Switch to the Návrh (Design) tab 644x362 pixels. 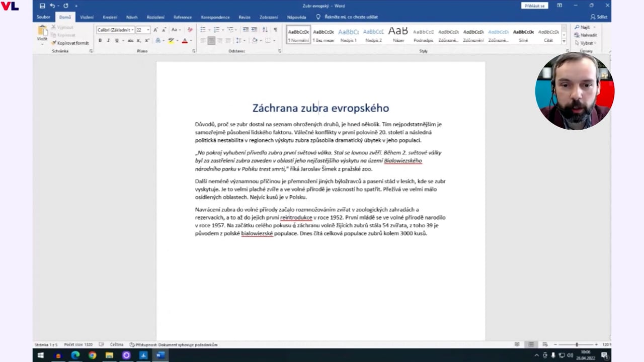pos(132,17)
